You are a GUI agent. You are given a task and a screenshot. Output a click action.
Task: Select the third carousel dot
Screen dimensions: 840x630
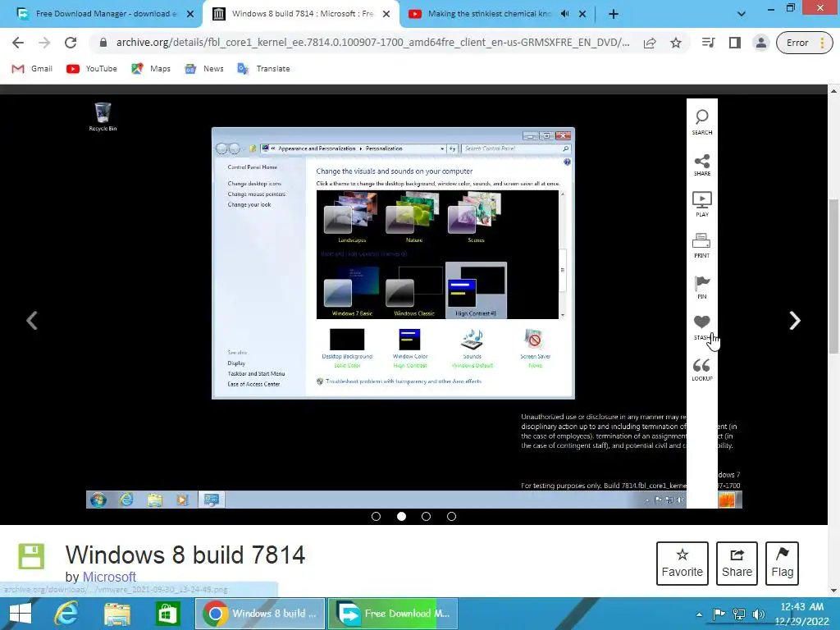point(426,517)
